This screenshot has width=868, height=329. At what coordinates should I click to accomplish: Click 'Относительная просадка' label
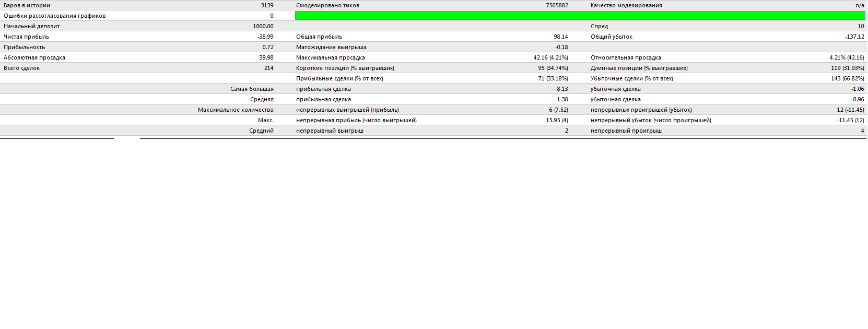pyautogui.click(x=626, y=57)
